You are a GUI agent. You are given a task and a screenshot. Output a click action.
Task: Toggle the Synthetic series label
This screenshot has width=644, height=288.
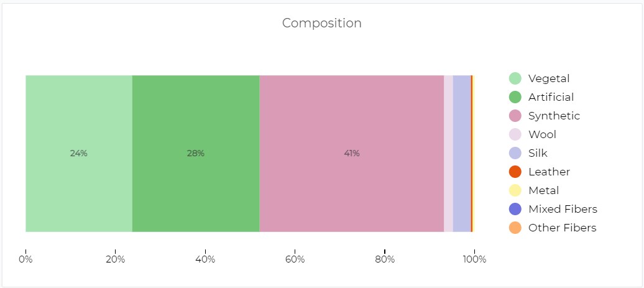[x=554, y=116]
